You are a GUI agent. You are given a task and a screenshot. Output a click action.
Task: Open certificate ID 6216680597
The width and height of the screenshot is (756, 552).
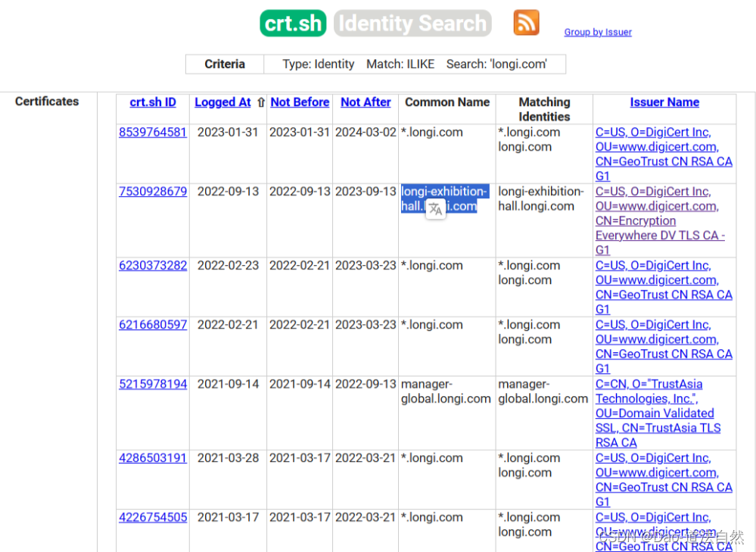coord(152,325)
